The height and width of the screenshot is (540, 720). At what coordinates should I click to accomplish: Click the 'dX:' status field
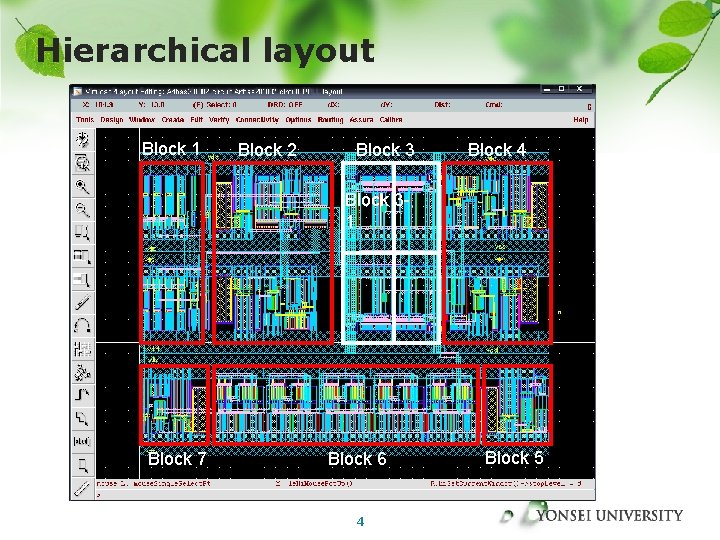tap(333, 105)
